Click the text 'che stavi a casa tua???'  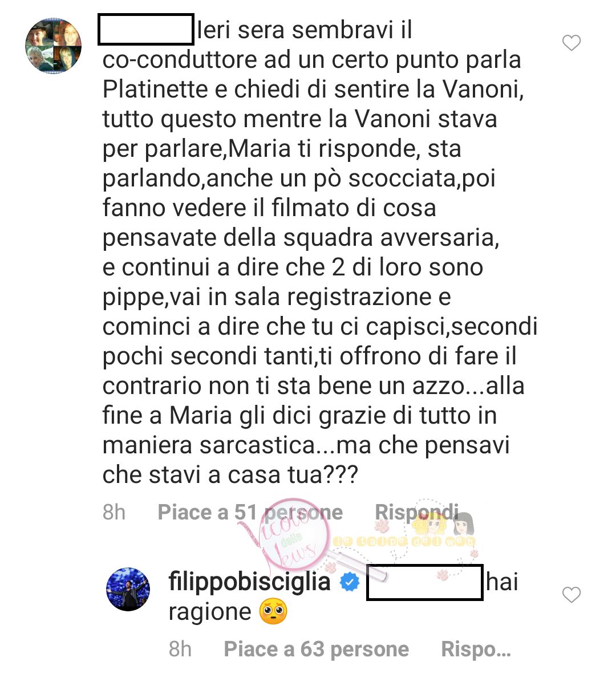[230, 475]
